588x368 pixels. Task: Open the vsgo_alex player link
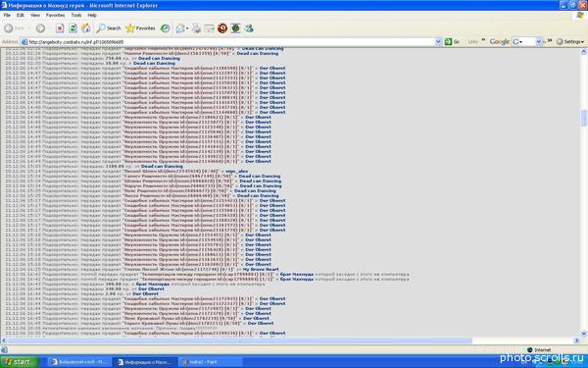(236, 171)
